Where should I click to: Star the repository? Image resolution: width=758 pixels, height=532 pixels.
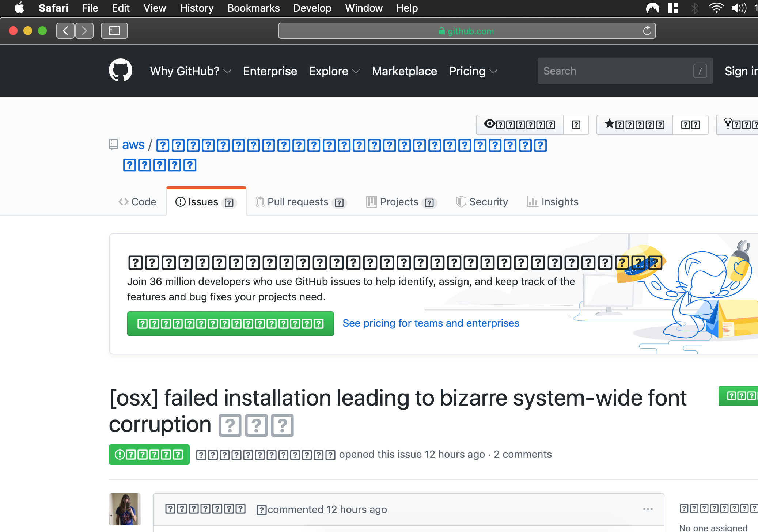(x=635, y=125)
